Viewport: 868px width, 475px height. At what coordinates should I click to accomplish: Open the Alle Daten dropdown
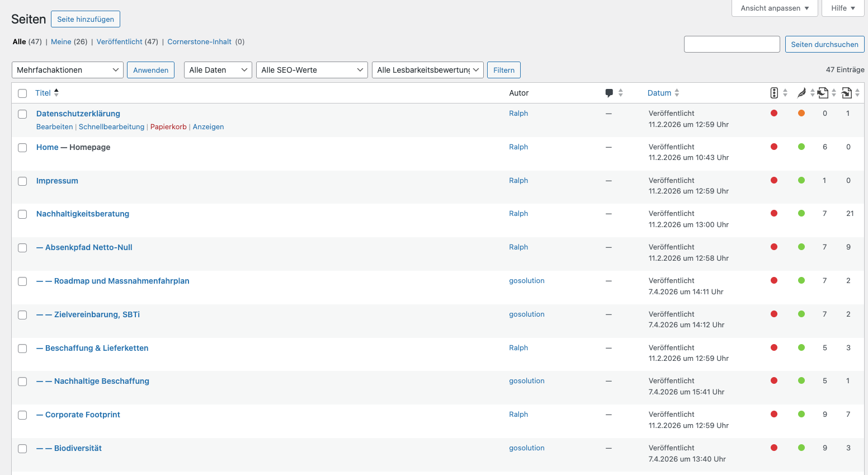(x=218, y=70)
